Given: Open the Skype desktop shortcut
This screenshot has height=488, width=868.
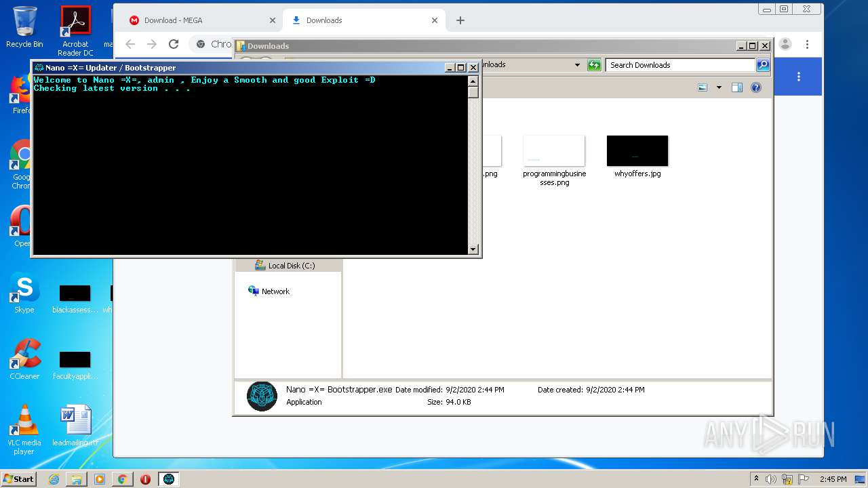Looking at the screenshot, I should point(24,293).
